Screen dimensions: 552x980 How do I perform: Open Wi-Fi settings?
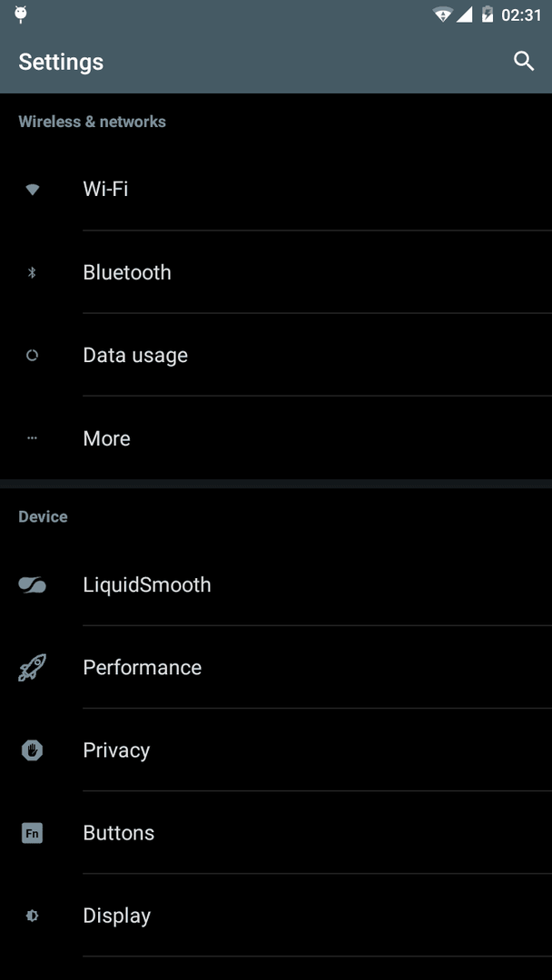(276, 190)
